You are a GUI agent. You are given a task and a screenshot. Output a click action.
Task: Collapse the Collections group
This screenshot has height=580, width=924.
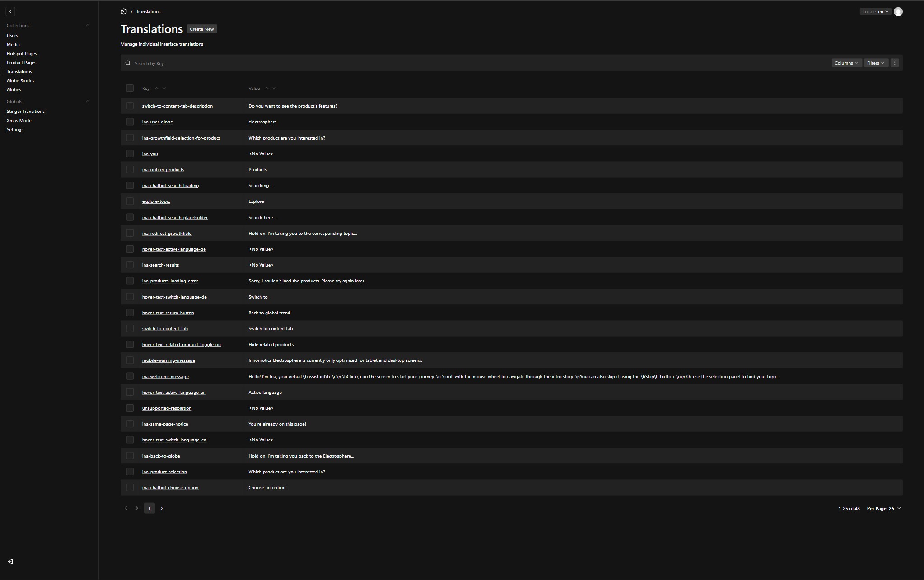(x=88, y=25)
